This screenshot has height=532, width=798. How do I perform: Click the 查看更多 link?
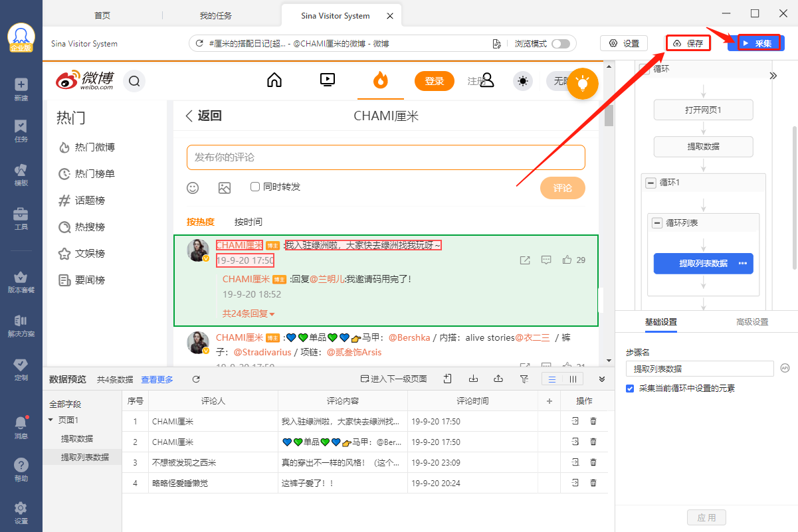point(157,379)
